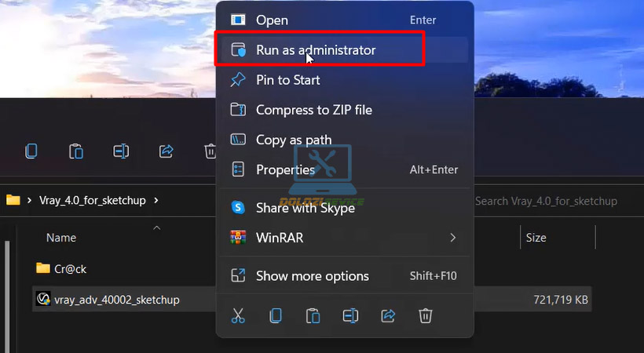Click the Compress to ZIP folder icon

[238, 110]
